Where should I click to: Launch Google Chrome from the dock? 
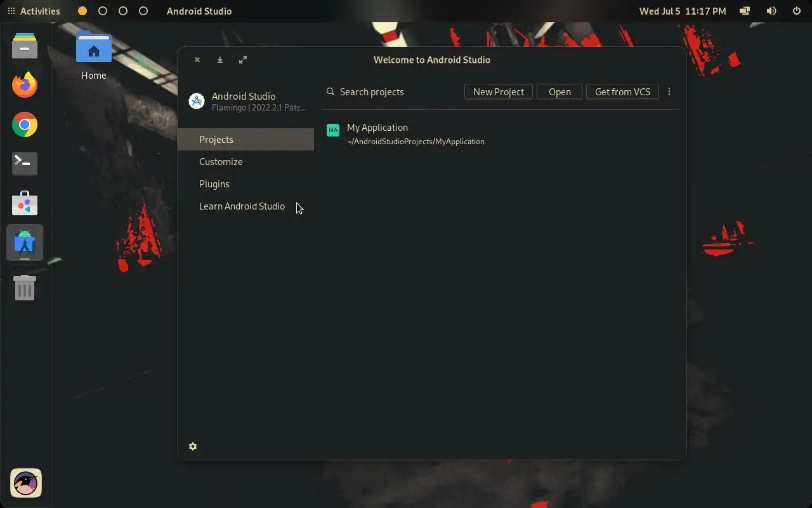(25, 125)
